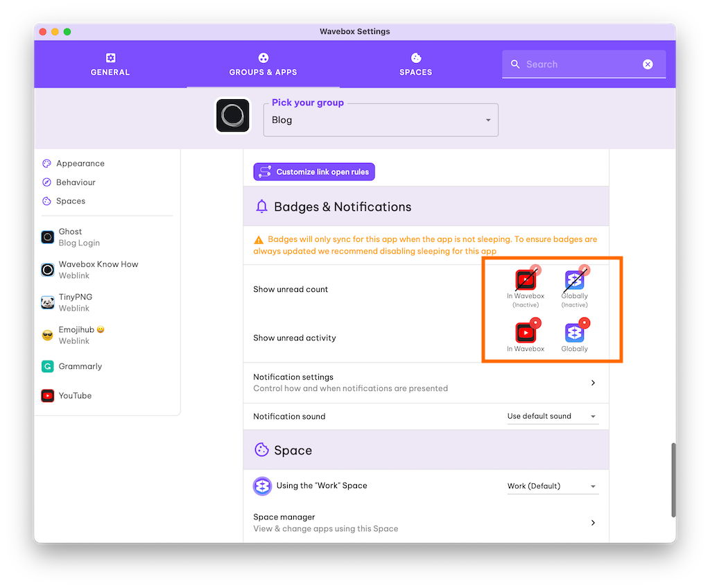Expand Space manager chevron
The image size is (710, 588).
pos(594,523)
